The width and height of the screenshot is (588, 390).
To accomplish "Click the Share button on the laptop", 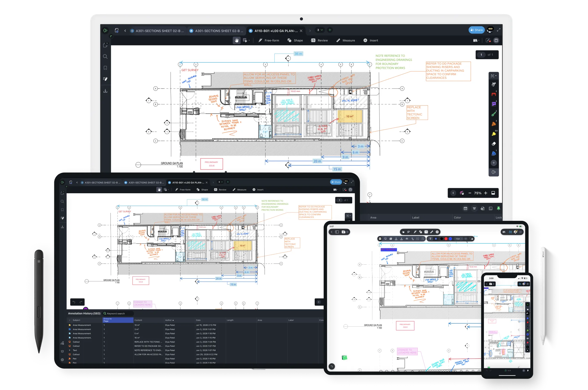I will pos(476,30).
